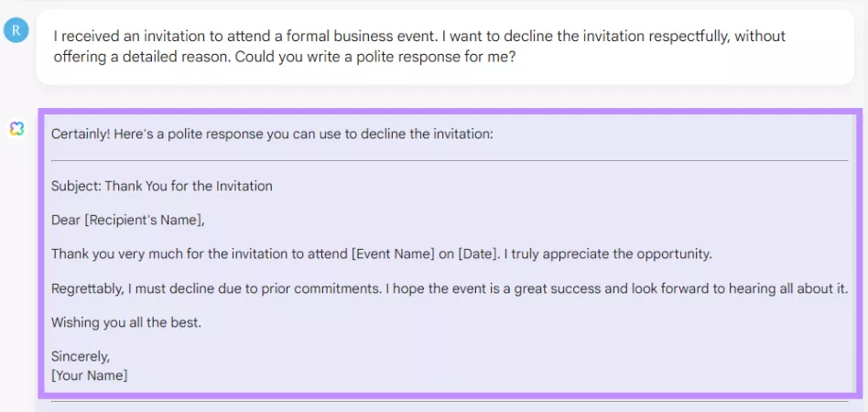Click the blue R user avatar

[x=16, y=30]
